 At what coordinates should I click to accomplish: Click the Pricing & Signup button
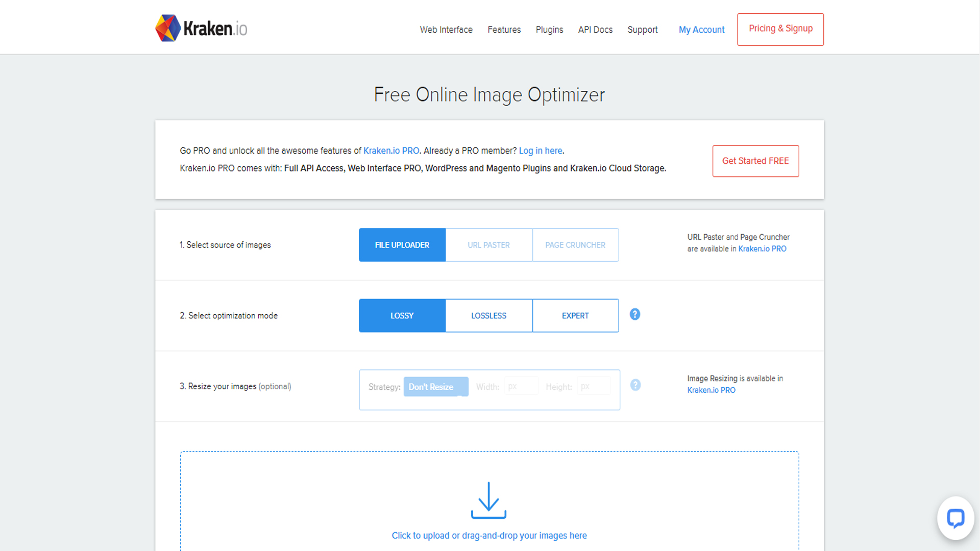(780, 29)
